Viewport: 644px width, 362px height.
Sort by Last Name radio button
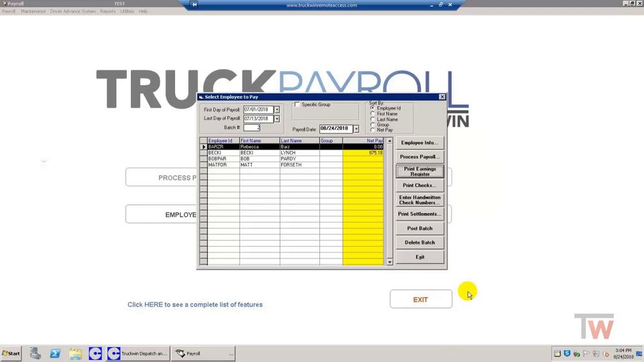point(372,119)
